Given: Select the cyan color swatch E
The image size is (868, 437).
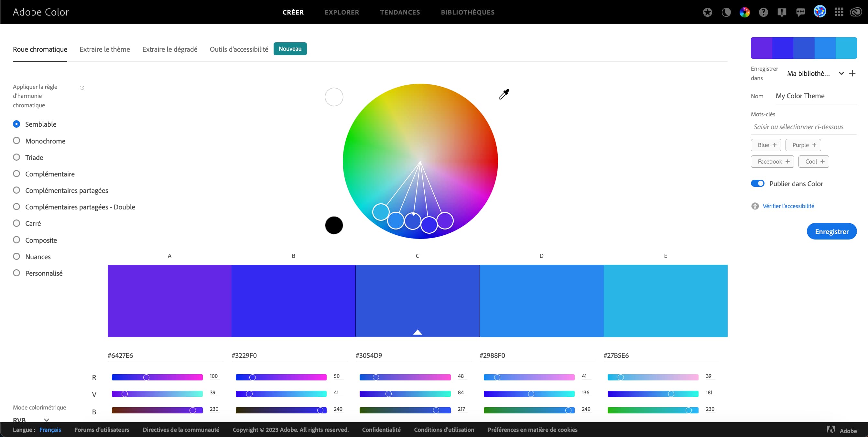Looking at the screenshot, I should tap(666, 301).
